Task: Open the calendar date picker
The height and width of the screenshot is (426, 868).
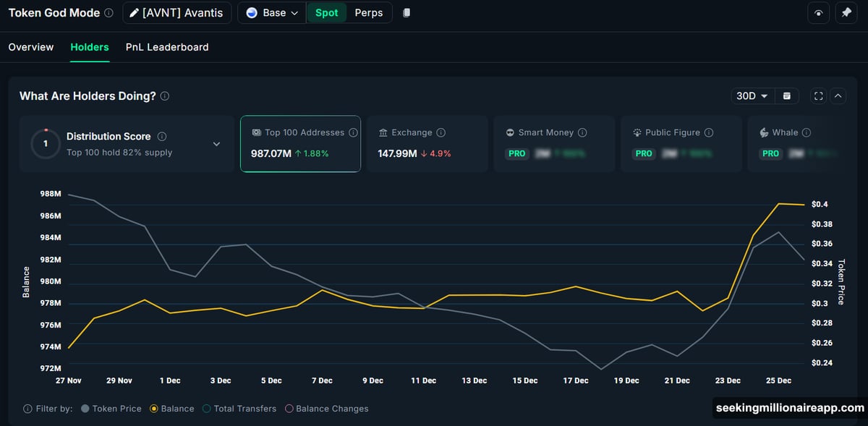Action: 786,95
